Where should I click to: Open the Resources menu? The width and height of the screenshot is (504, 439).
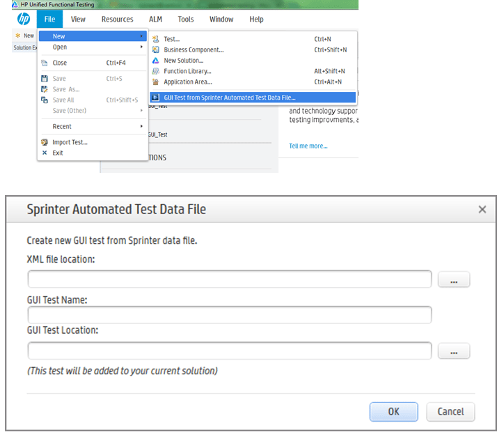tap(118, 20)
